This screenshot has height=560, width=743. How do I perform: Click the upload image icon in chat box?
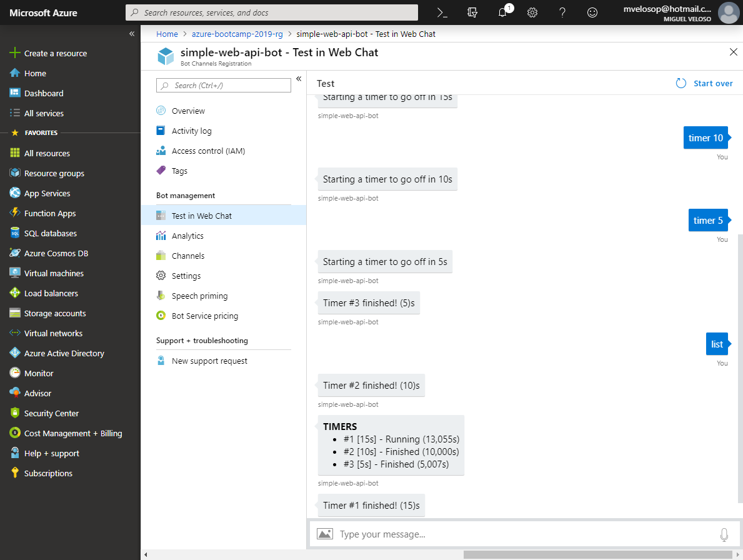[x=324, y=534]
